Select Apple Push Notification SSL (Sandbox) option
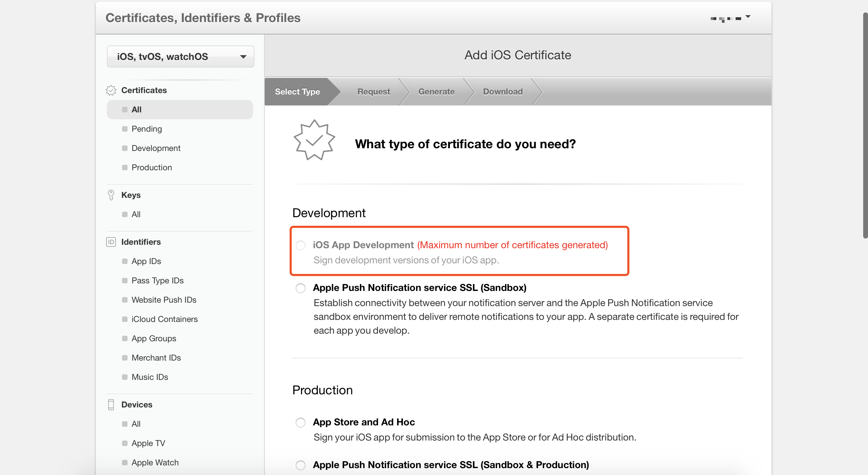Screen dimensions: 868x475 coord(301,288)
